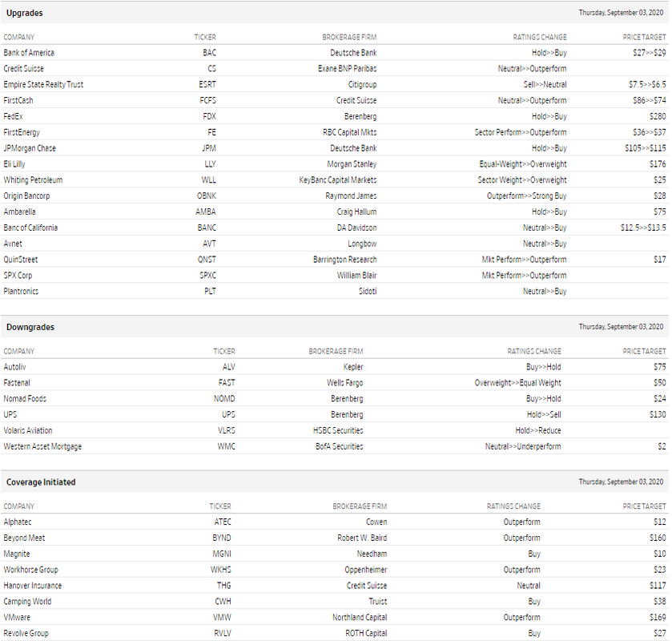Click the Beyond Meat company name
The image size is (672, 641).
[x=24, y=538]
